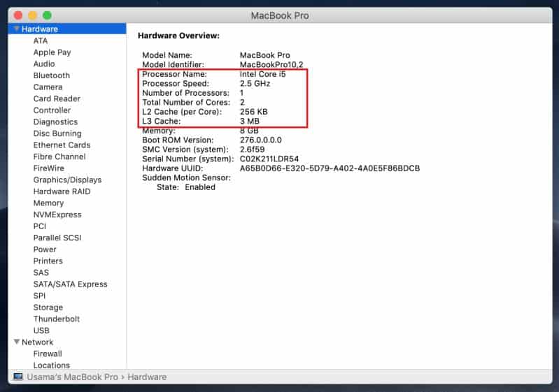Image resolution: width=559 pixels, height=392 pixels.
Task: Open the Power section
Action: point(45,249)
